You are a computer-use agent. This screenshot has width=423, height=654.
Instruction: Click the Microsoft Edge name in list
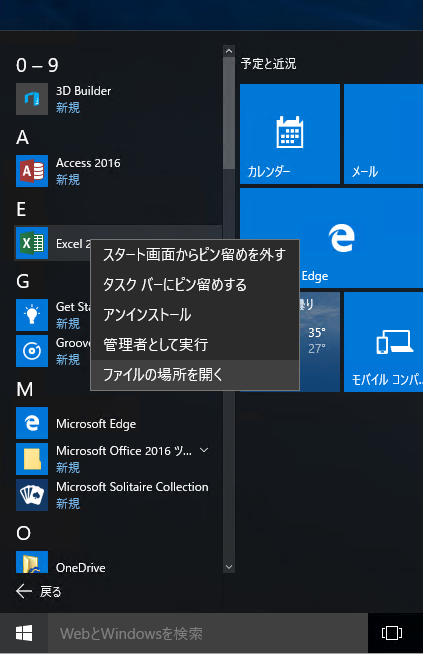[96, 424]
